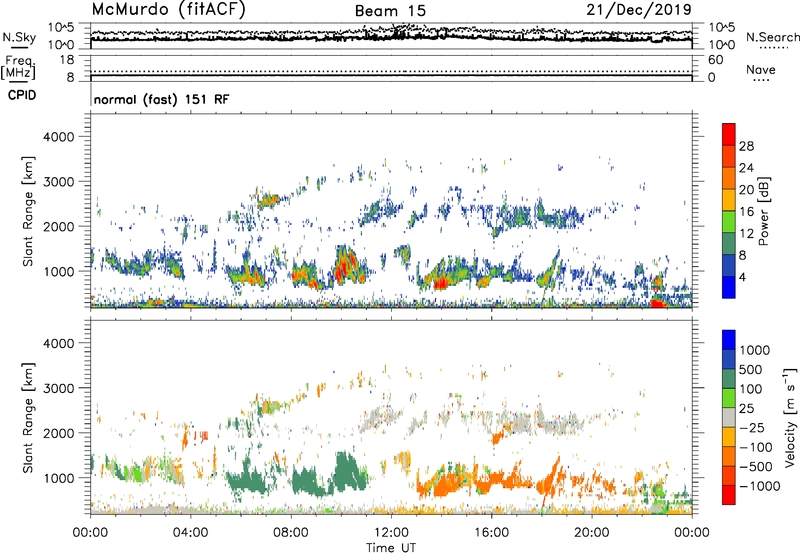Screen dimensions: 800x554
Task: Click the "Nave" legend label
Action: tap(760, 69)
